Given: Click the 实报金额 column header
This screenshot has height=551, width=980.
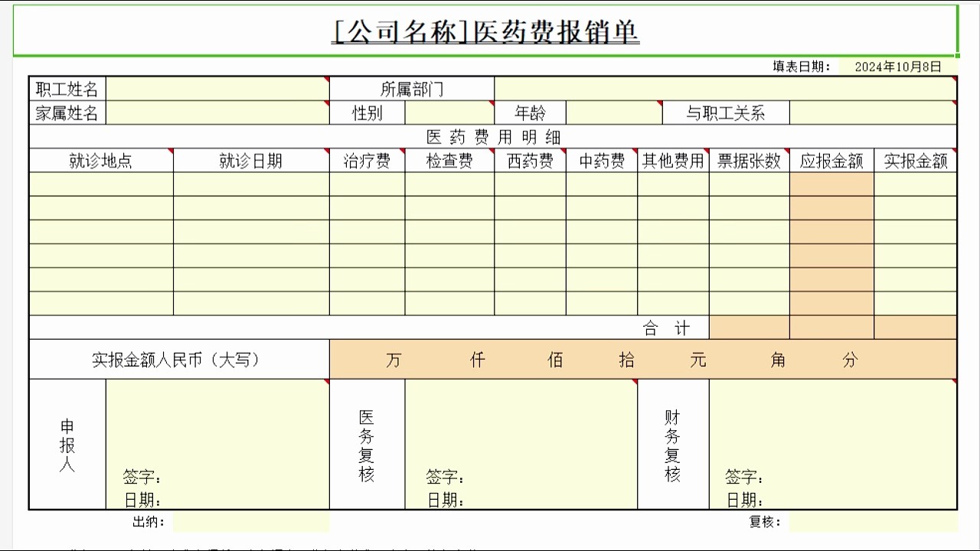Looking at the screenshot, I should (x=916, y=160).
